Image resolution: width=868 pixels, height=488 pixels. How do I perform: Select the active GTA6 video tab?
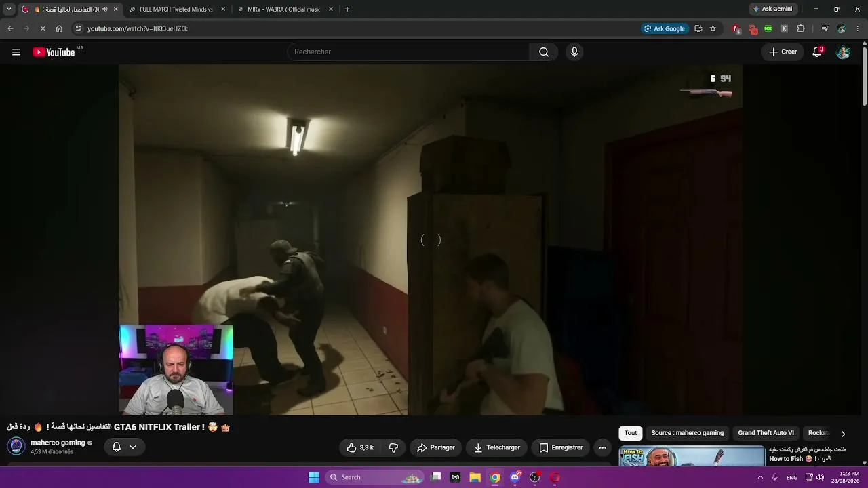tap(69, 9)
